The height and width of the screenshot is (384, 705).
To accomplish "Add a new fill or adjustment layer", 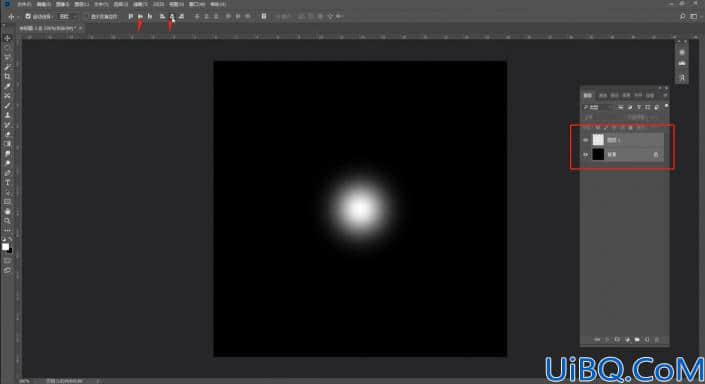I will (627, 339).
